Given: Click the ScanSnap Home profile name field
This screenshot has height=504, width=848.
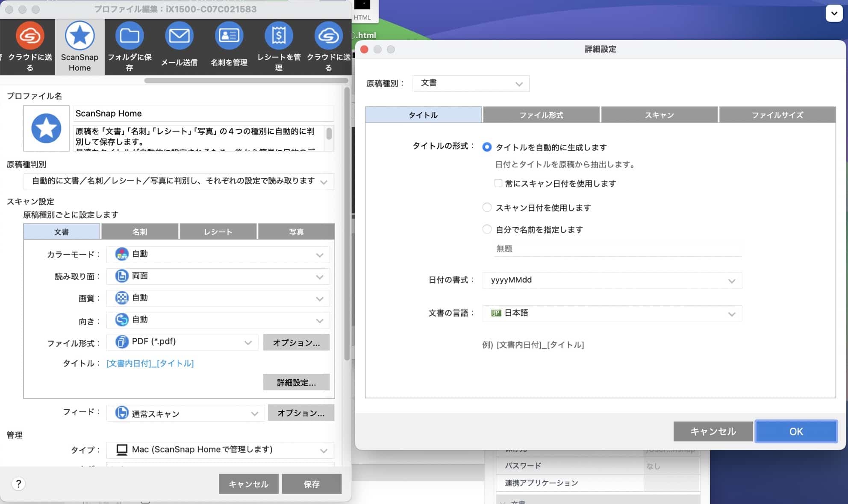Looking at the screenshot, I should [x=203, y=114].
